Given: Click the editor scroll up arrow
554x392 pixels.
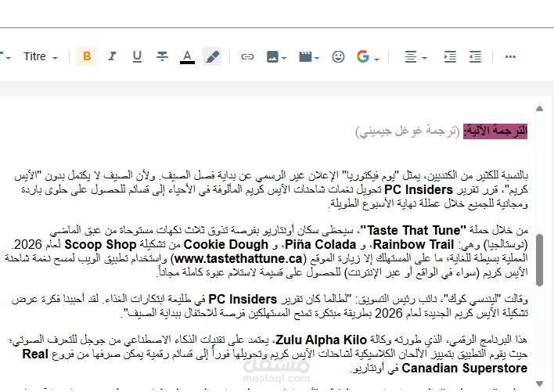Looking at the screenshot, I should click(539, 109).
